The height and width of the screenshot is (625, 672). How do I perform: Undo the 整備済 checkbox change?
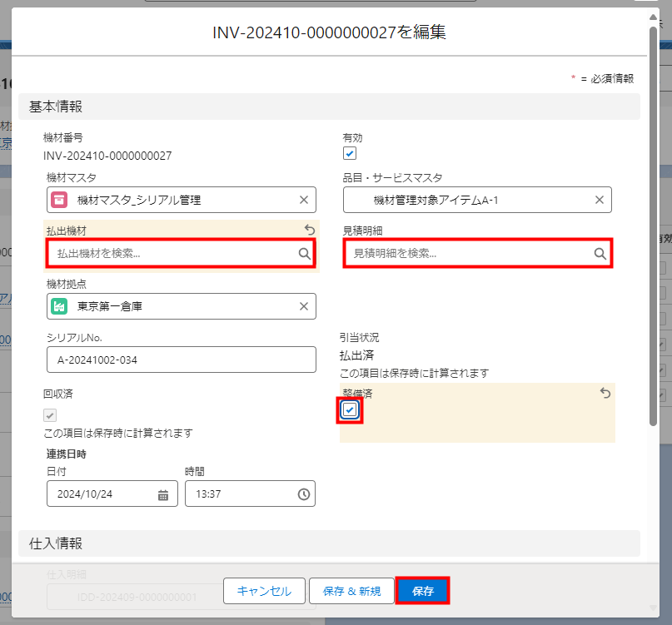[605, 393]
